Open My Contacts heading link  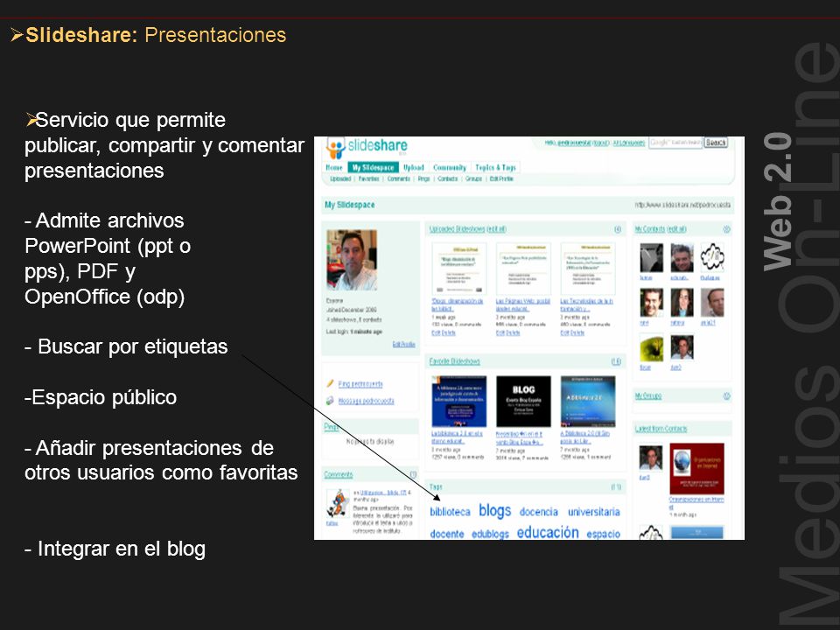(x=661, y=229)
